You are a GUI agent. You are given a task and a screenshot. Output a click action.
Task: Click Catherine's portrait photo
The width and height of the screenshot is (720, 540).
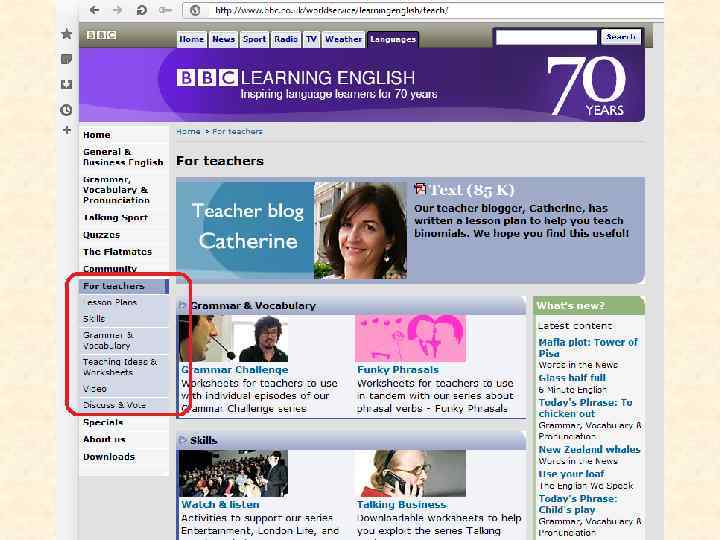(360, 230)
